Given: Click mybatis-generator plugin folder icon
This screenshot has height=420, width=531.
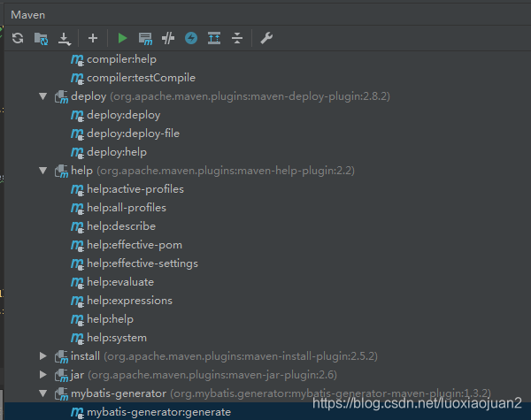Looking at the screenshot, I should pos(61,393).
